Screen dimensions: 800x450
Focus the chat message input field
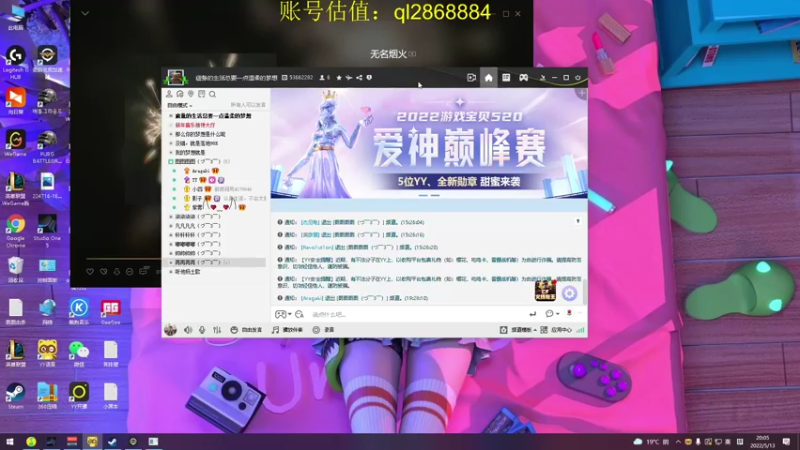pos(416,314)
